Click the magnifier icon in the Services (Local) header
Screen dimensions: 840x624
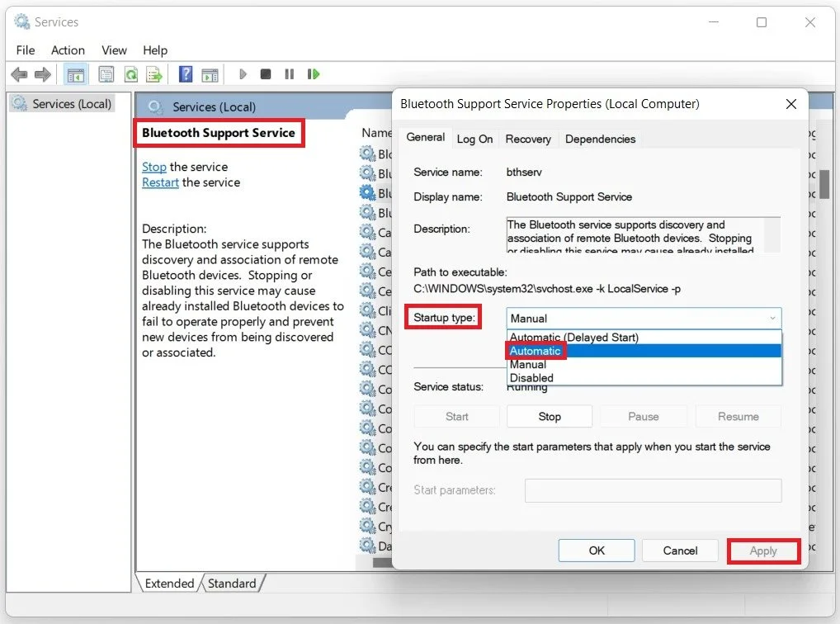(x=155, y=106)
